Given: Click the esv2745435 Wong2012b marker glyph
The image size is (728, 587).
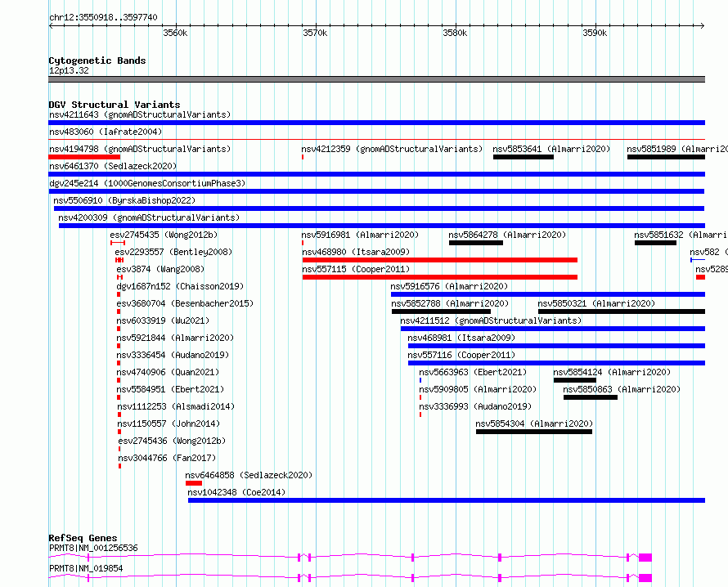Looking at the screenshot, I should click(118, 243).
